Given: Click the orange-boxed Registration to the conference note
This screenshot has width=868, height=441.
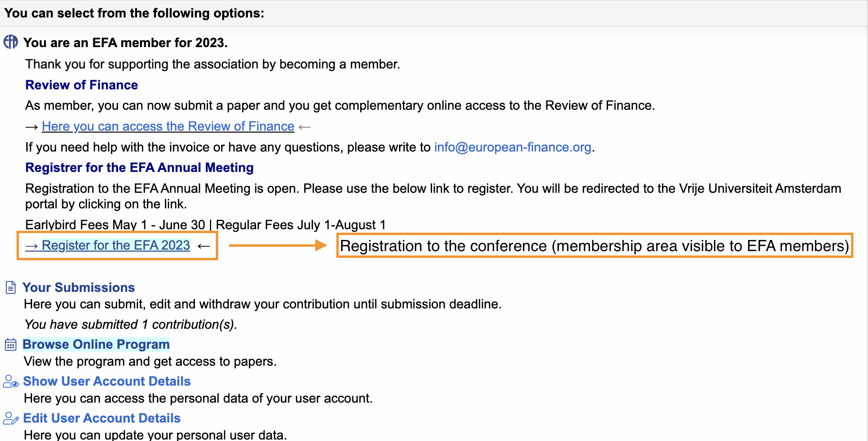Looking at the screenshot, I should pyautogui.click(x=594, y=246).
